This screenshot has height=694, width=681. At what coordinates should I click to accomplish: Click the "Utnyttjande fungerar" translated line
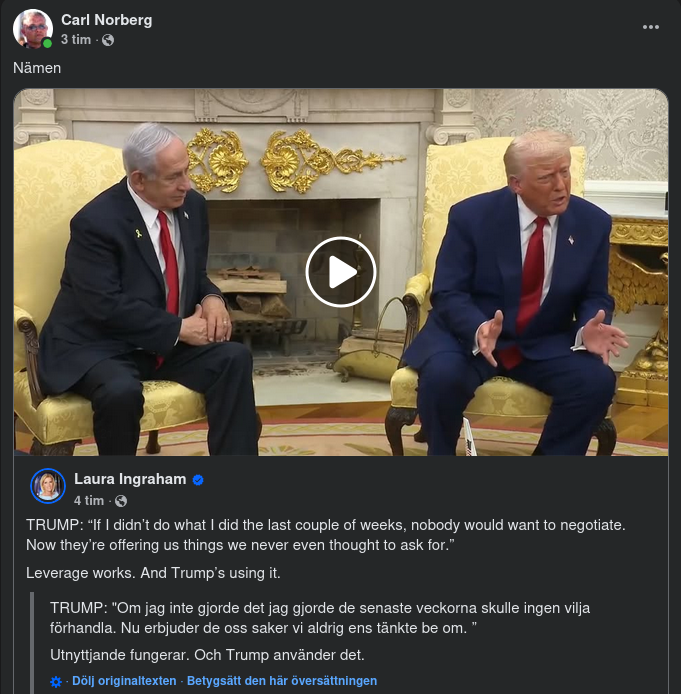(207, 655)
